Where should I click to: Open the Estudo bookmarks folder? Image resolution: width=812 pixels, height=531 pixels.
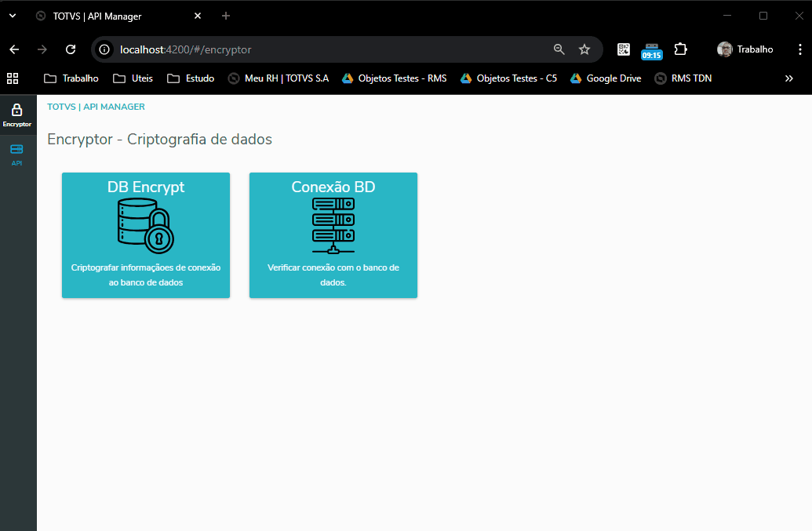191,78
